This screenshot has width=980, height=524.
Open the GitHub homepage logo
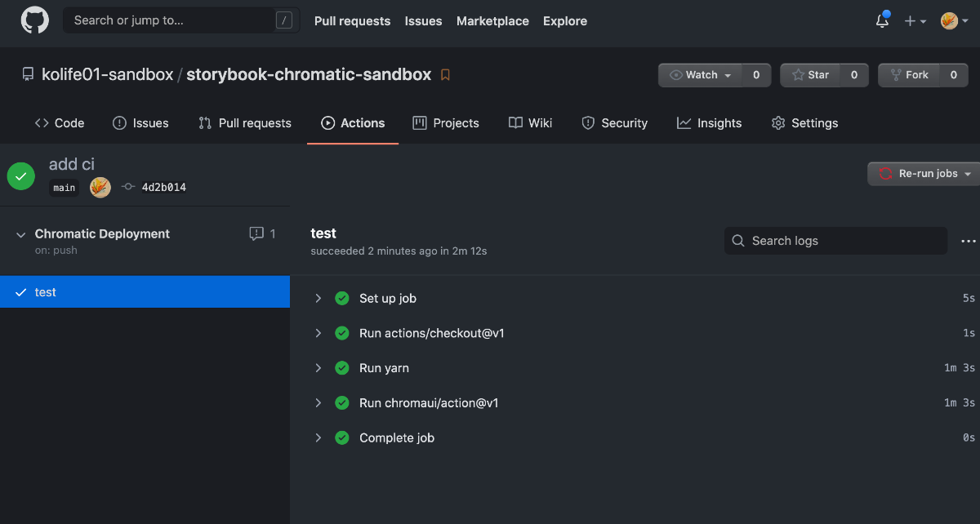point(34,20)
